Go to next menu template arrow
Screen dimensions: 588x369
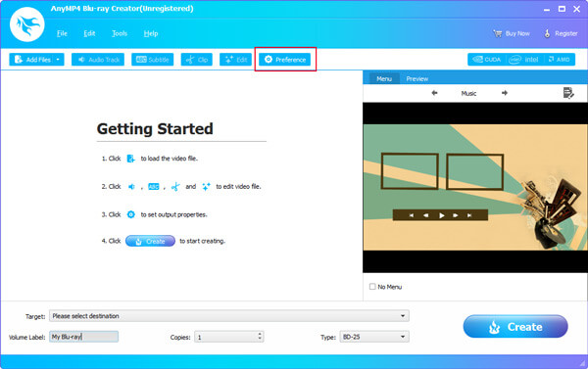click(x=505, y=93)
